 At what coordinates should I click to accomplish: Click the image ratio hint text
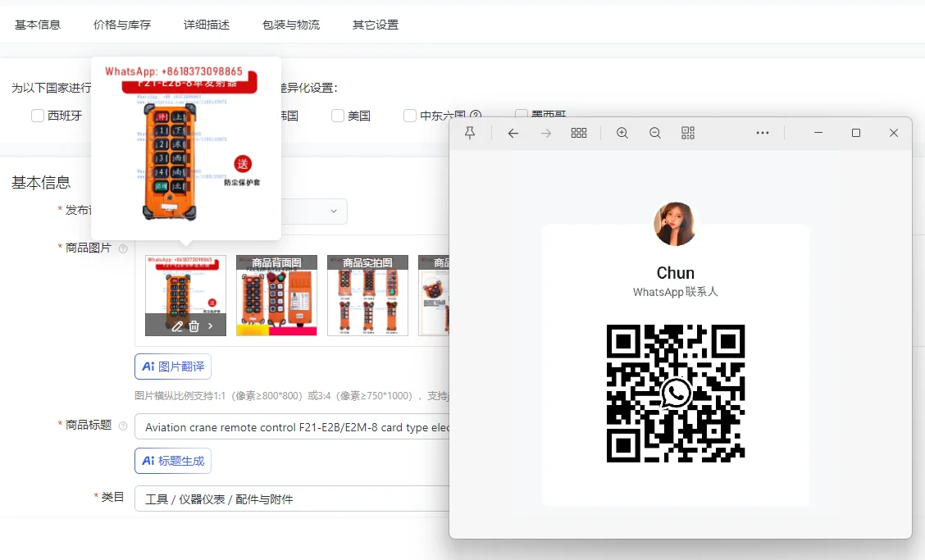pos(292,396)
